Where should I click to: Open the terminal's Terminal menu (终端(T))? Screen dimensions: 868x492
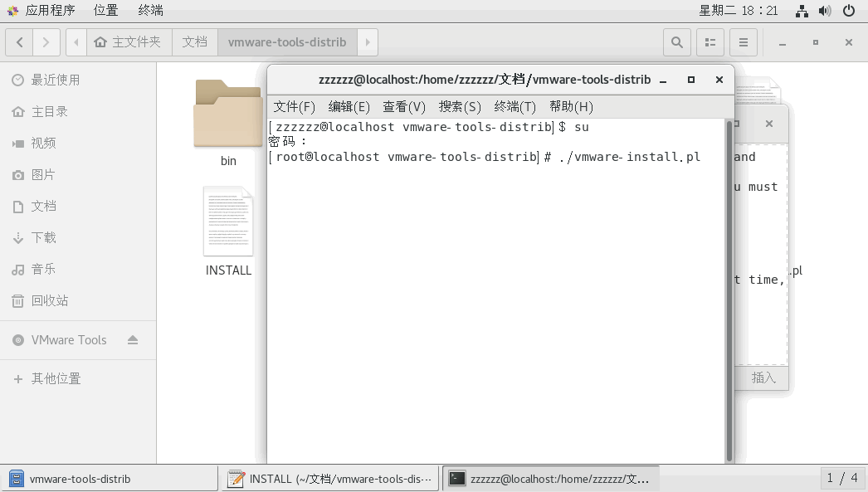(514, 106)
